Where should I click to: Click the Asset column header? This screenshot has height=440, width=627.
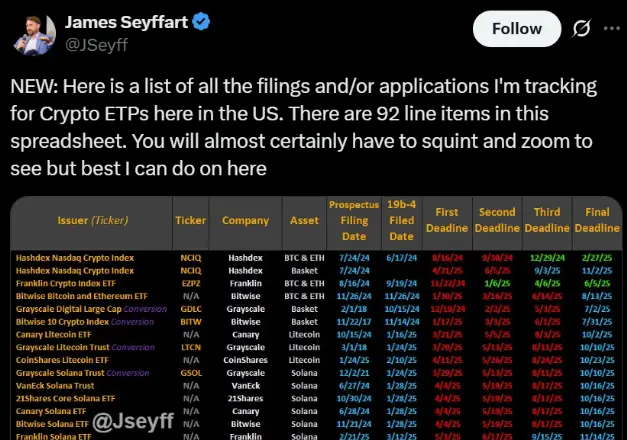(304, 220)
